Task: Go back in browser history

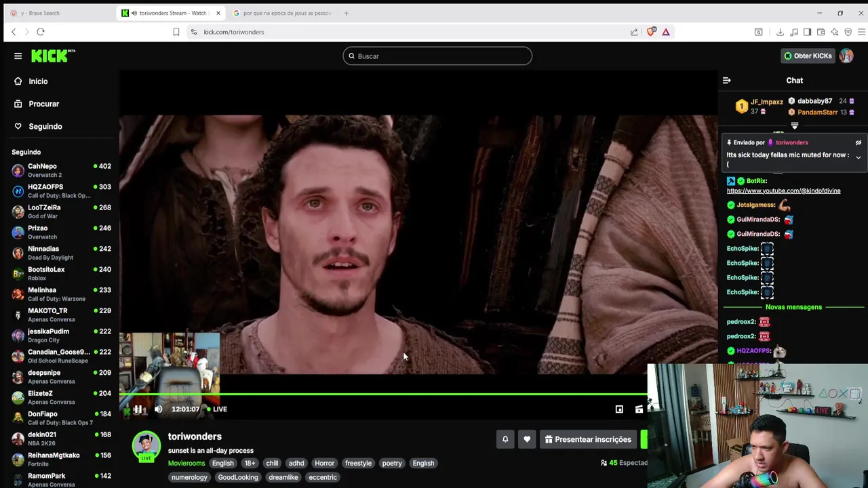Action: pos(13,32)
